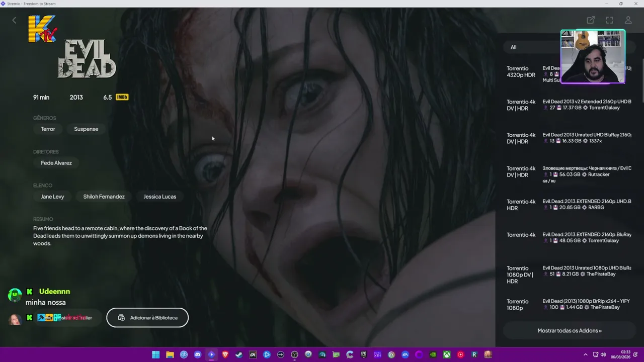Open cast member Jane Levy
The width and height of the screenshot is (644, 362).
[x=52, y=197]
